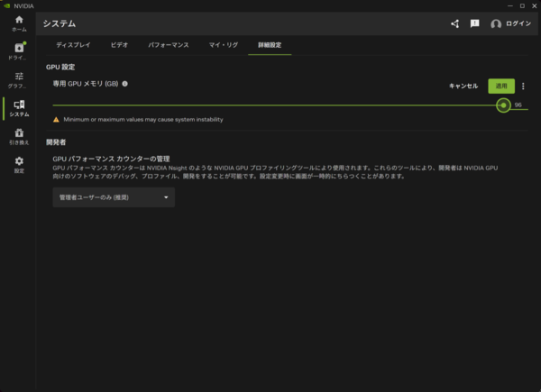This screenshot has height=392, width=541.
Task: Select the System (システム) sidebar item
Action: tap(19, 109)
